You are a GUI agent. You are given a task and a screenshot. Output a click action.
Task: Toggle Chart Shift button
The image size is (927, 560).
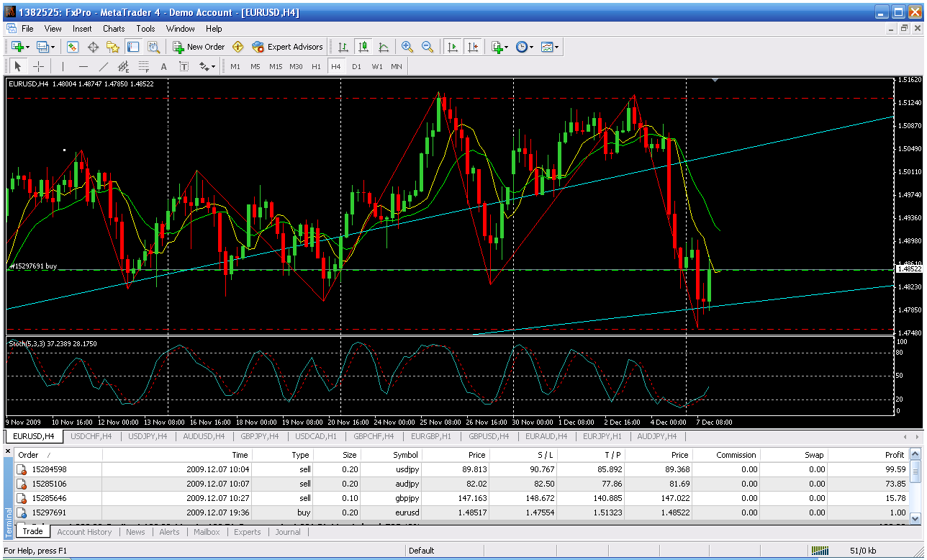(472, 47)
